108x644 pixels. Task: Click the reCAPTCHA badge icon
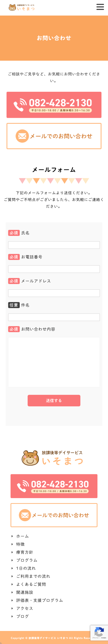pos(99,631)
